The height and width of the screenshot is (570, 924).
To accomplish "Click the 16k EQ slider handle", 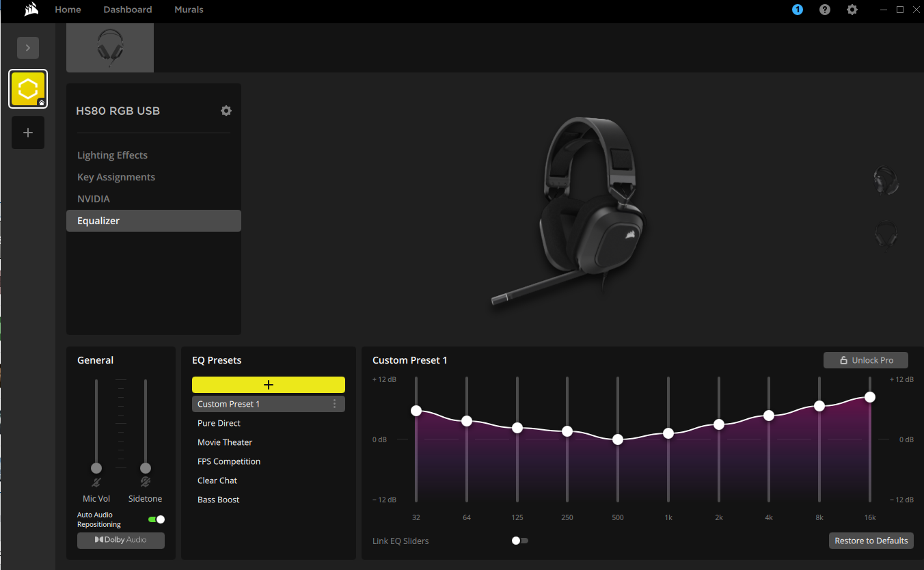I will click(x=870, y=397).
